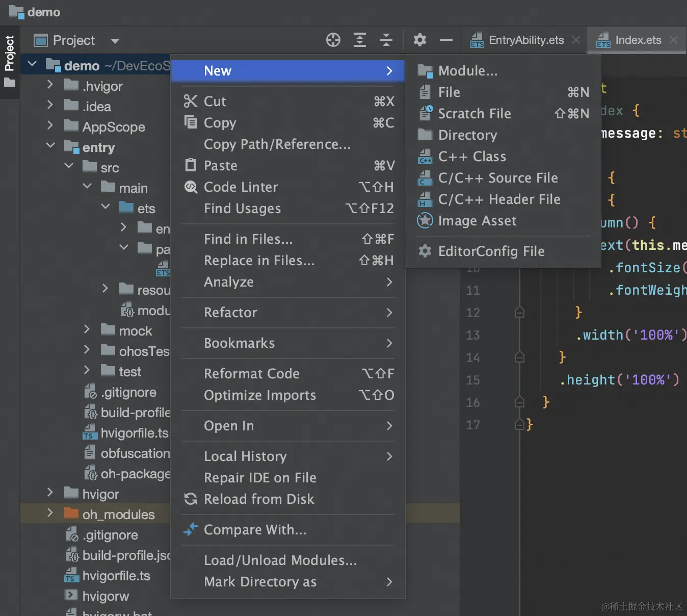This screenshot has height=616, width=687.
Task: Click the Reload from Disk refresh icon
Action: coord(191,499)
